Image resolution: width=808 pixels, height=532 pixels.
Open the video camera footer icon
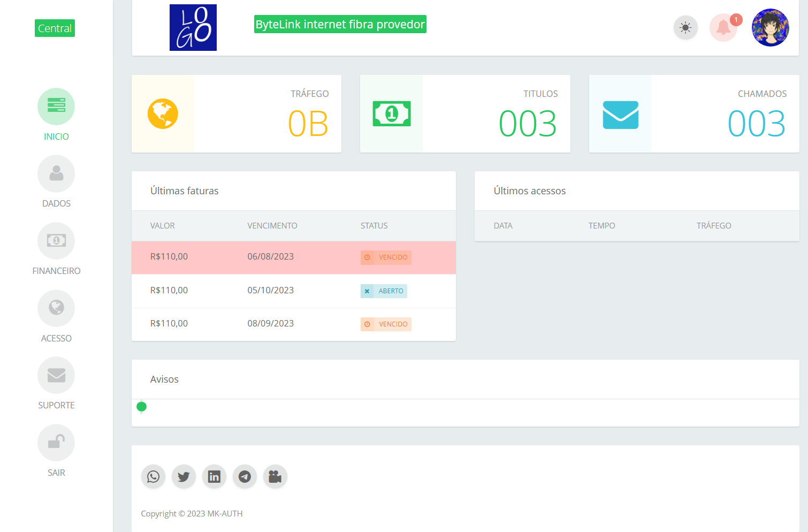275,476
